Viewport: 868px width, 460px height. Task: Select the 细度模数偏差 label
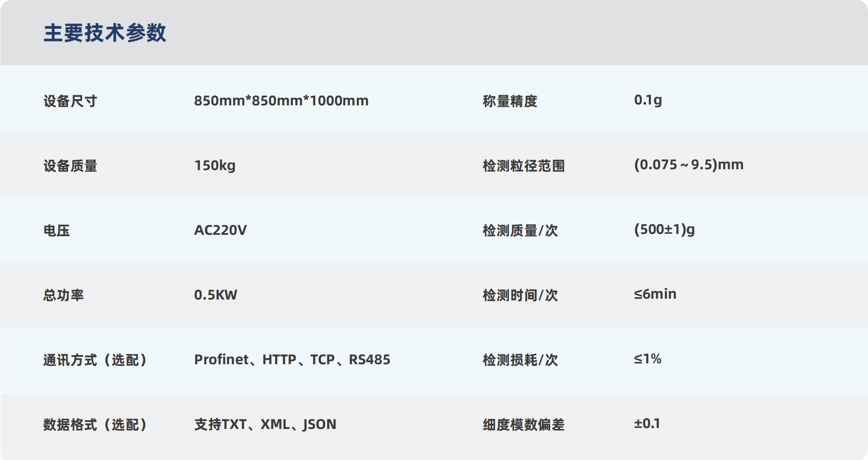click(524, 425)
